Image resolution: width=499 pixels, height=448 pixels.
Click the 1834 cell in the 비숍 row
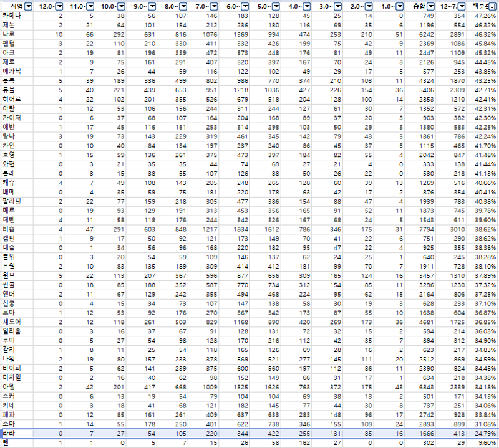(235, 229)
